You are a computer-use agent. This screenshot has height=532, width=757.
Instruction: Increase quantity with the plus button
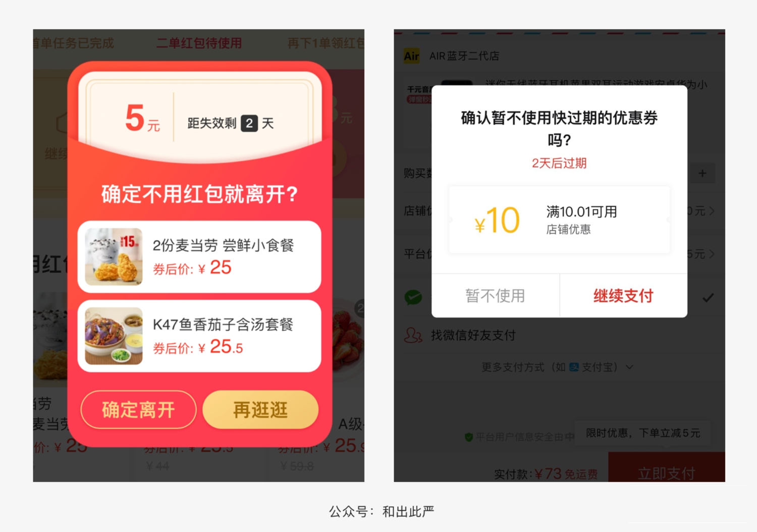702,173
